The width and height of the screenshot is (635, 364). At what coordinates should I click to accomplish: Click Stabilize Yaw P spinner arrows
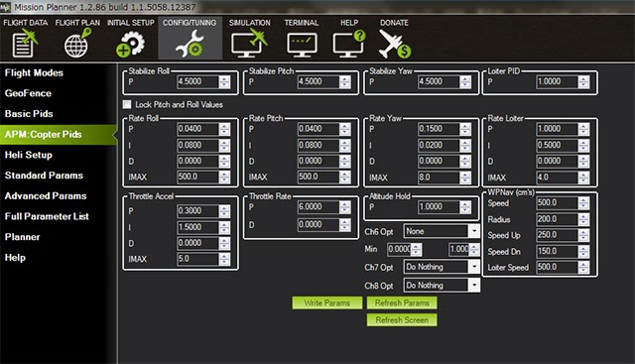465,81
